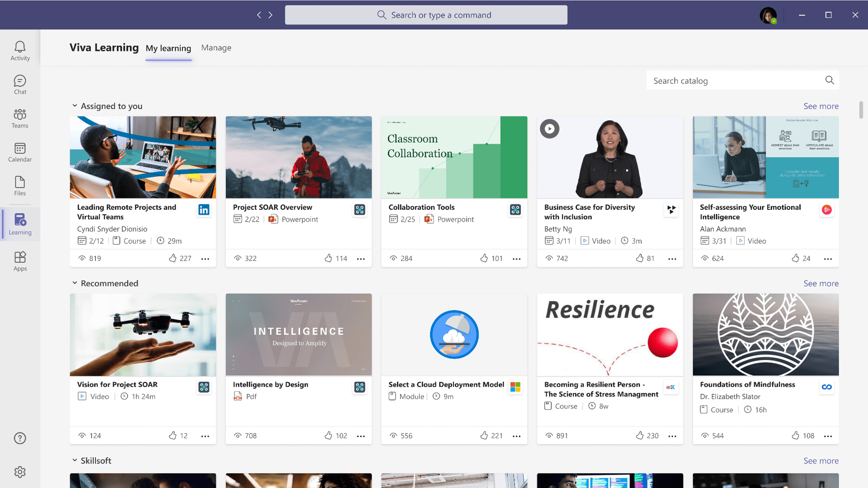Open Chat from the left sidebar
Screen dimensions: 868x488
click(x=20, y=85)
